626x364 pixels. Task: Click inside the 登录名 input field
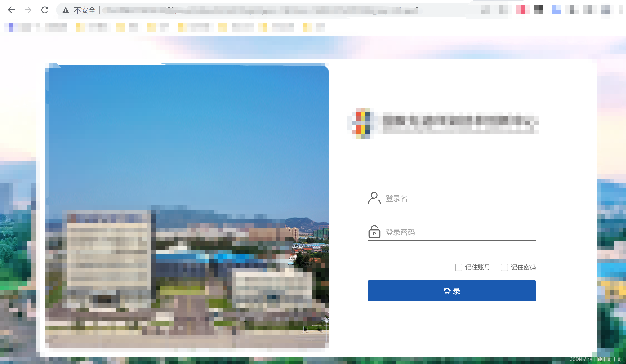(447, 199)
